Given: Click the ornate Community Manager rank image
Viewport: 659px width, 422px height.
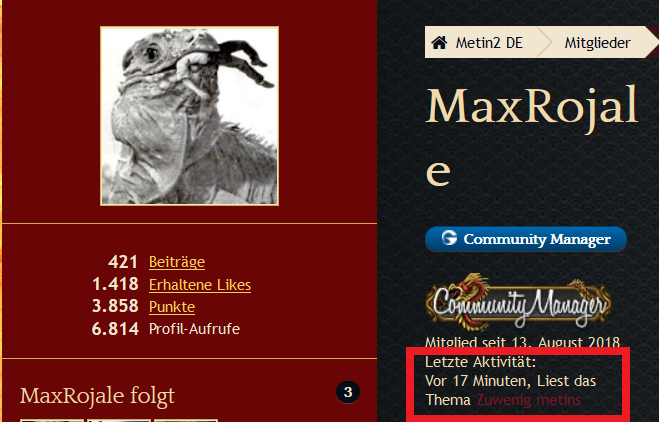Looking at the screenshot, I should point(518,302).
